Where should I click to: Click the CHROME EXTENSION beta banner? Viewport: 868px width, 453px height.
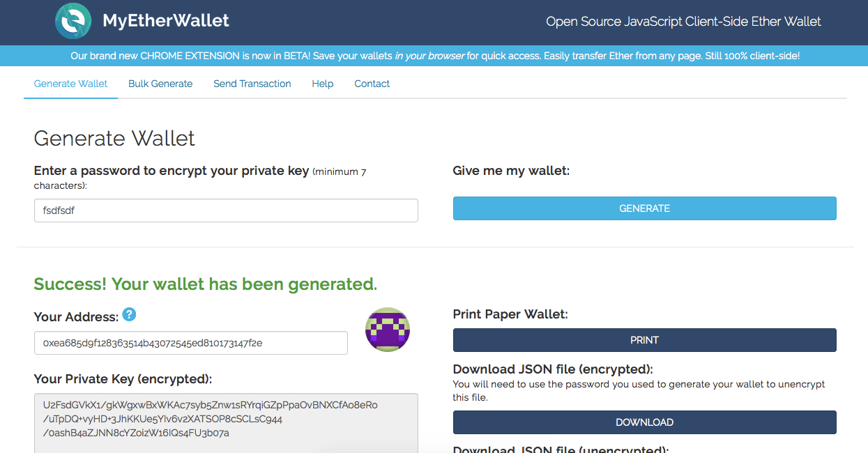[x=434, y=55]
